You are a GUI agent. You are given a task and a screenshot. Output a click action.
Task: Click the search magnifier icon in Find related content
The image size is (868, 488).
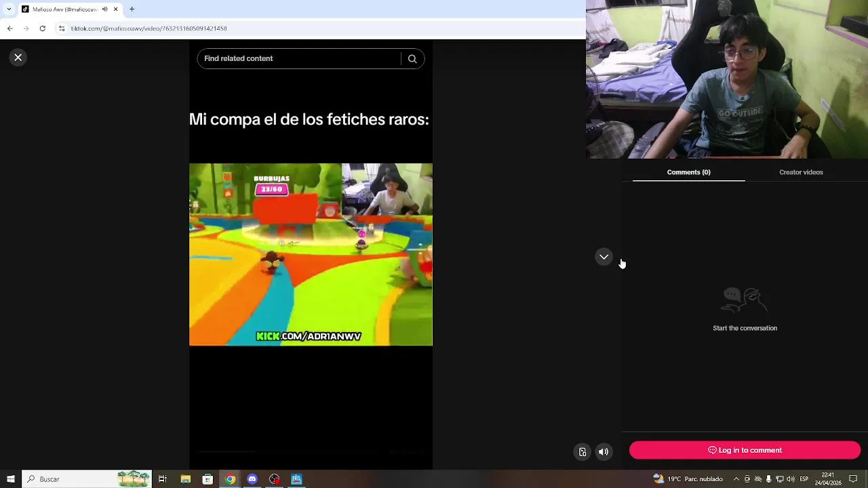412,59
